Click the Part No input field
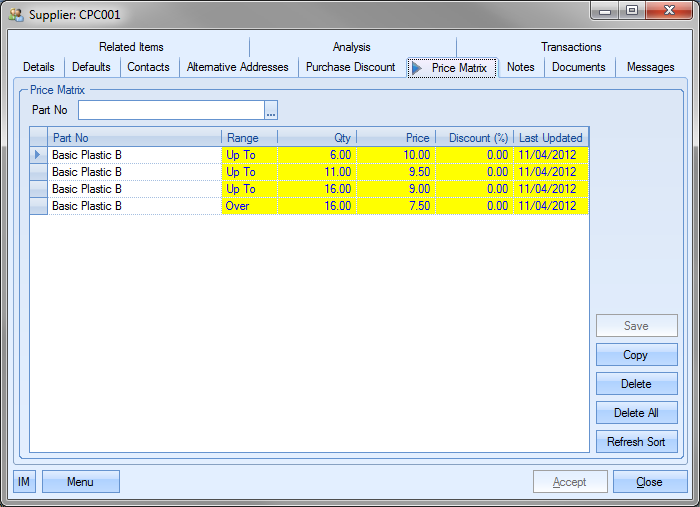 click(x=171, y=110)
